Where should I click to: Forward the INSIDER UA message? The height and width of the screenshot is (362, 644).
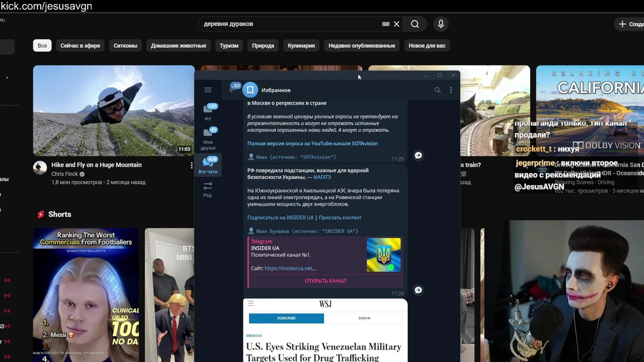click(418, 290)
